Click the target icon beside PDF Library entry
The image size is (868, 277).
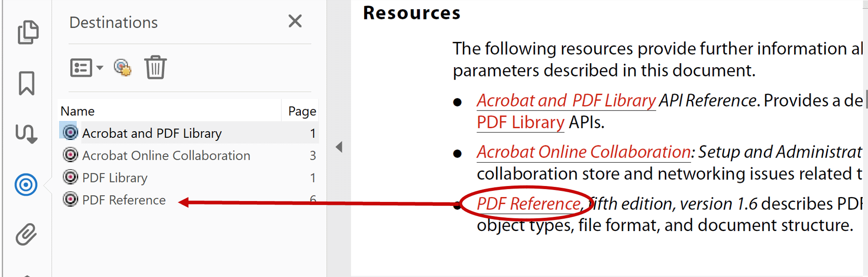70,178
